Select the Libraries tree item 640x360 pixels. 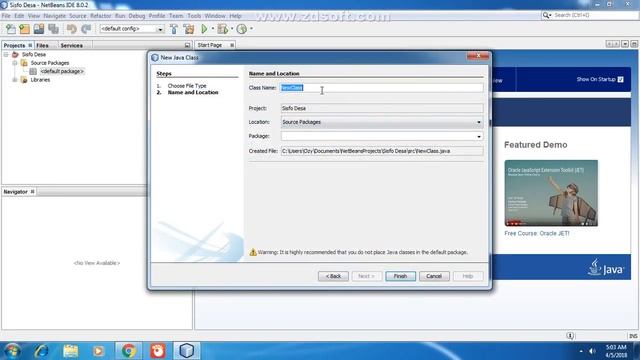(40, 80)
